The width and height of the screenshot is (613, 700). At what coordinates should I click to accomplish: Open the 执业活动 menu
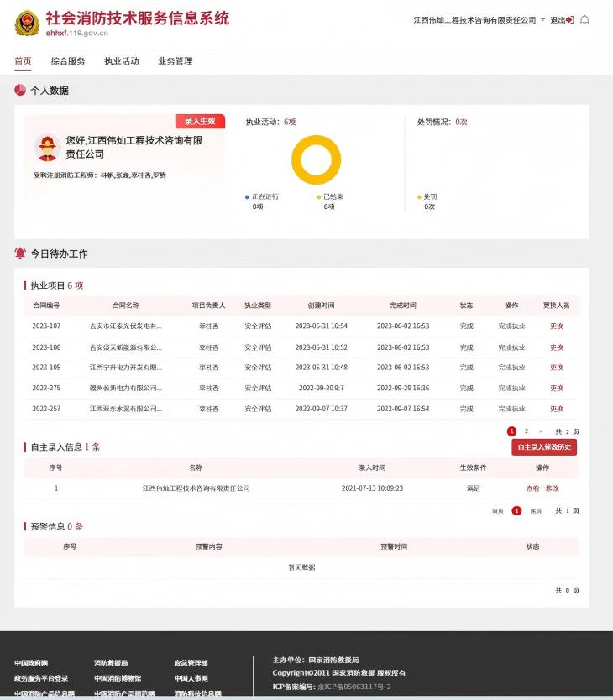122,61
